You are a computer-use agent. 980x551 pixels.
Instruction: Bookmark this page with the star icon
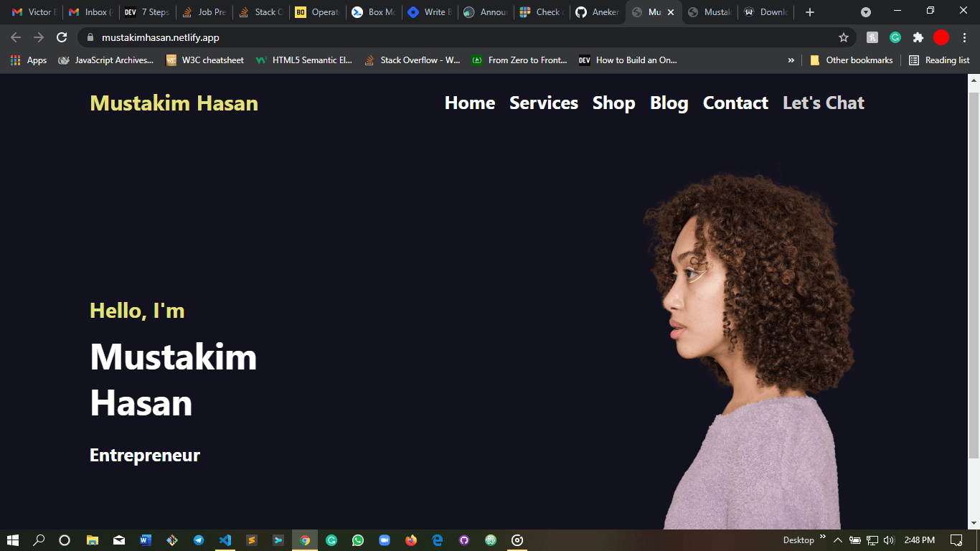[844, 37]
